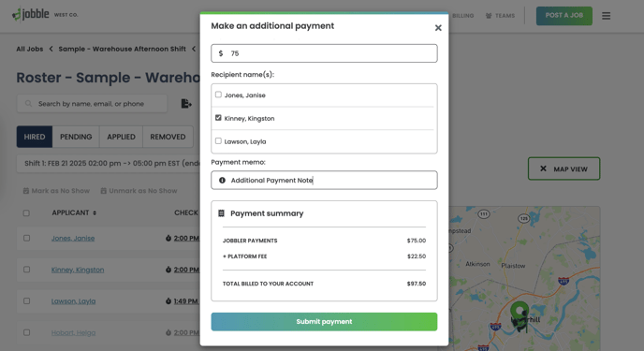Open the Shift 1 FEB 21 selector
The image size is (644, 351).
pyautogui.click(x=109, y=164)
